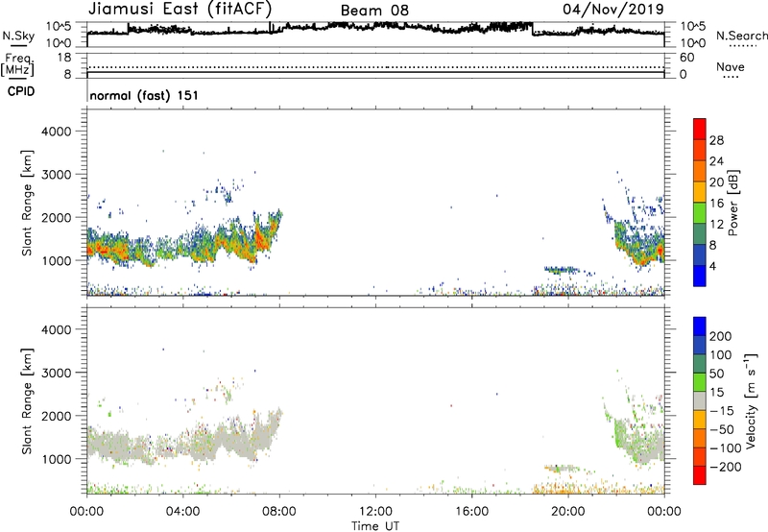The width and height of the screenshot is (768, 532).
Task: Click the '04:00' time axis tick label
Action: (x=182, y=512)
